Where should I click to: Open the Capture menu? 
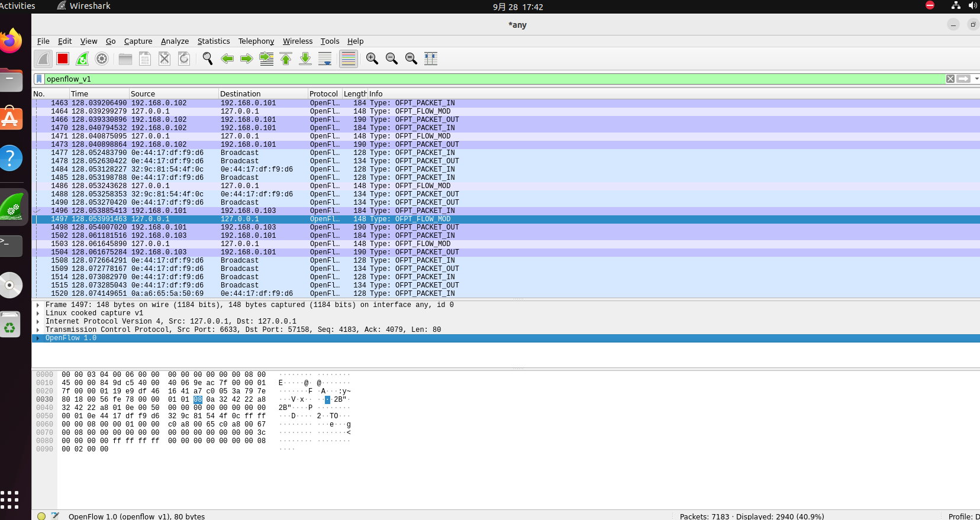(x=138, y=41)
